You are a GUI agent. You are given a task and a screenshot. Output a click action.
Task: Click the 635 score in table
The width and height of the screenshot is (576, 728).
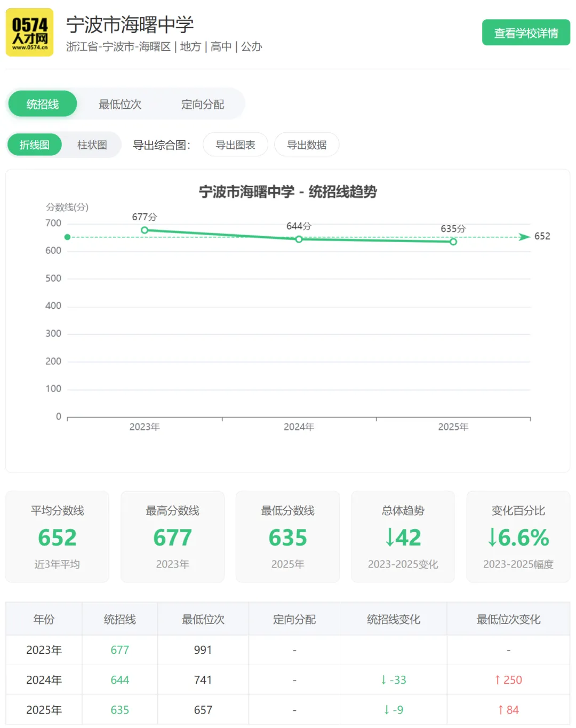pos(120,710)
